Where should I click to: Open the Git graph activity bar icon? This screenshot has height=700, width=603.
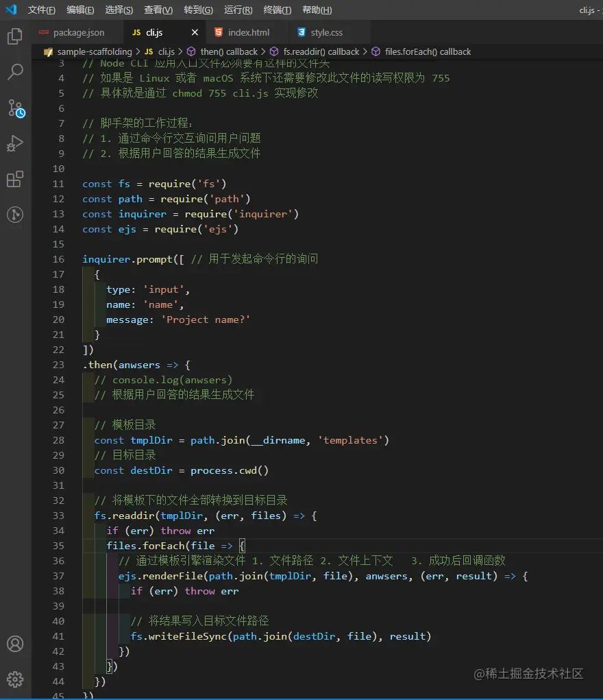(14, 215)
